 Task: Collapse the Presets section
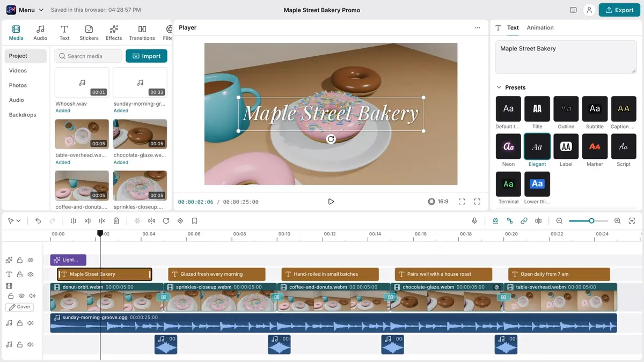(499, 87)
